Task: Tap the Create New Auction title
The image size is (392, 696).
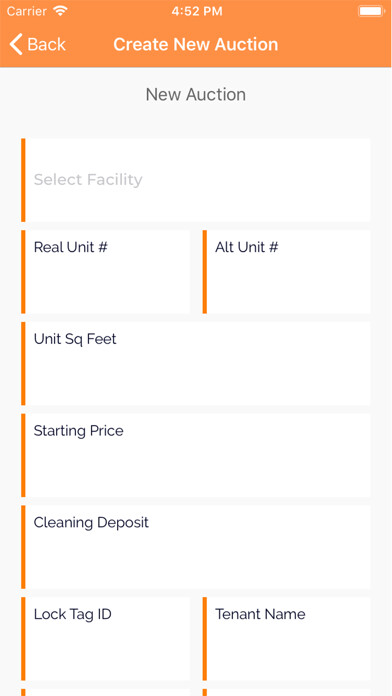Action: tap(196, 44)
